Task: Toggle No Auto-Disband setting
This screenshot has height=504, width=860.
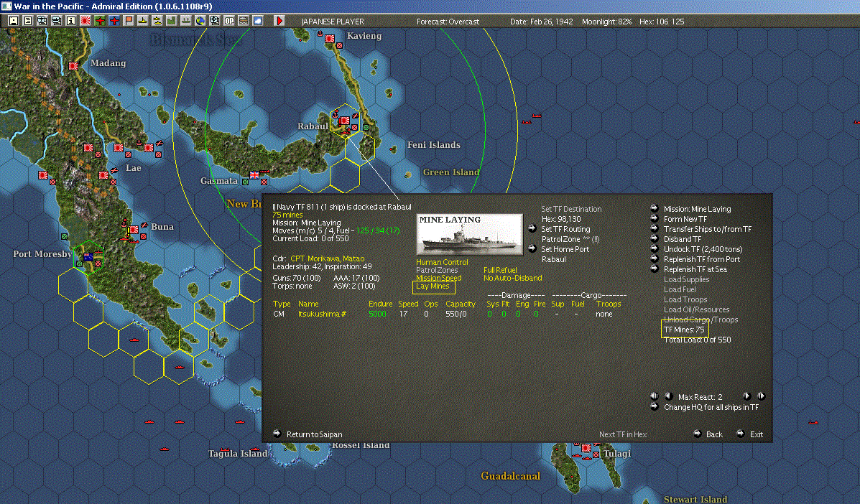Action: [513, 278]
